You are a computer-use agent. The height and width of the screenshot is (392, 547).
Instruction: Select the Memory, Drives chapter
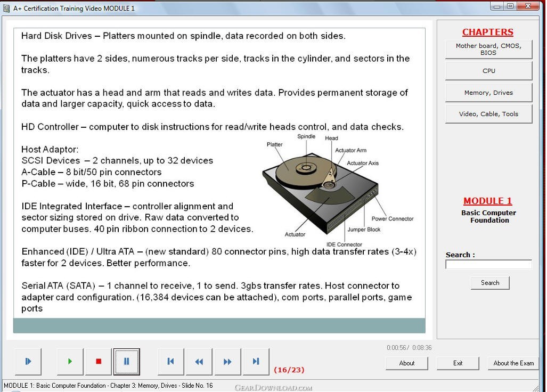click(x=488, y=93)
